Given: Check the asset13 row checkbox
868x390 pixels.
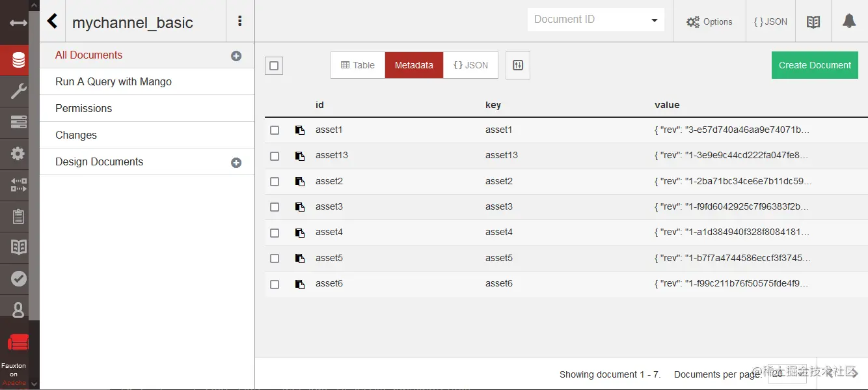Looking at the screenshot, I should 275,156.
